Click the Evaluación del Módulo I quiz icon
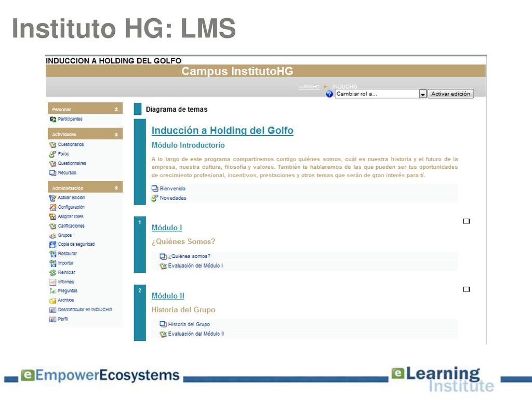The width and height of the screenshot is (532, 399). point(163,266)
